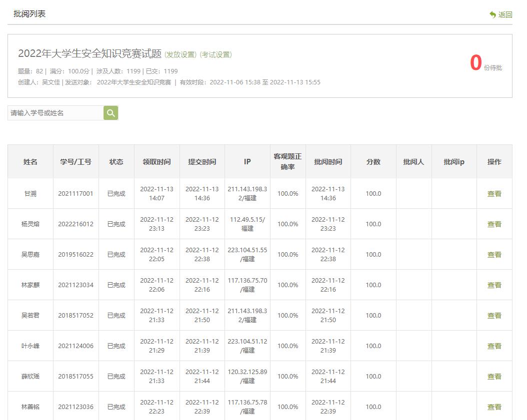Click the 返回 link text

pyautogui.click(x=505, y=15)
